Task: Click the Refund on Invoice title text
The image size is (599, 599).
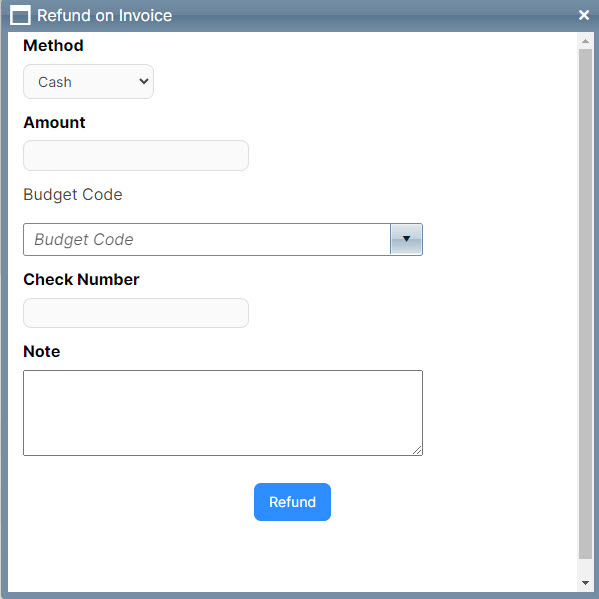Action: 104,16
